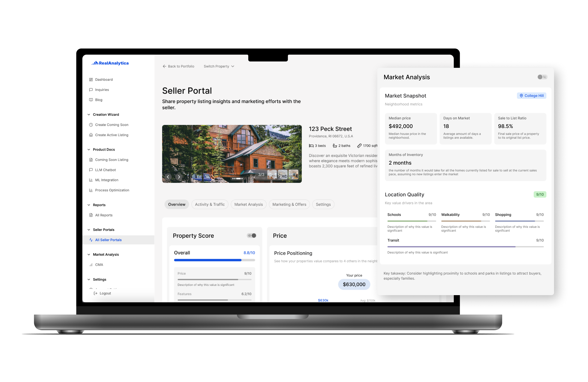This screenshot has width=588, height=382.
Task: Click the Coming Soon Listing document icon
Action: tap(91, 160)
